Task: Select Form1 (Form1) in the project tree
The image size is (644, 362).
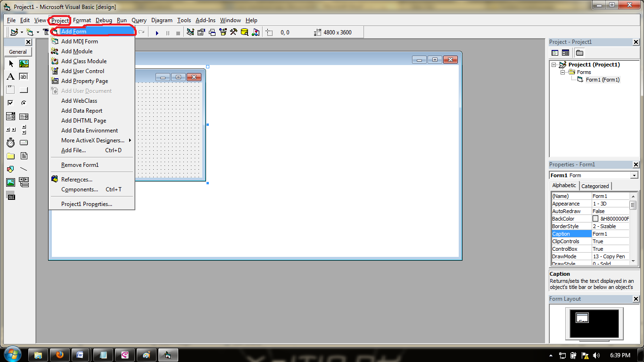Action: (603, 80)
